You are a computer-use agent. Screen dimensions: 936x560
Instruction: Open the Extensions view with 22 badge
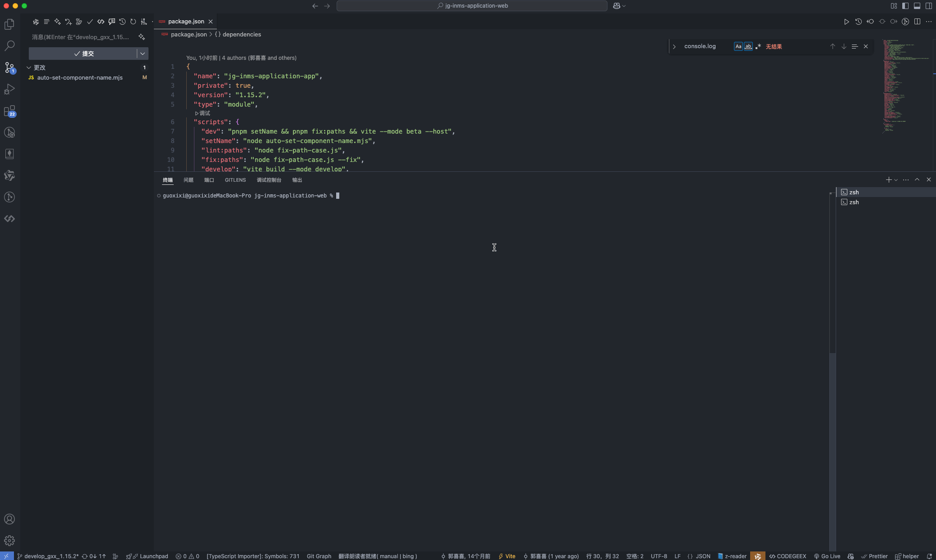coord(9,111)
